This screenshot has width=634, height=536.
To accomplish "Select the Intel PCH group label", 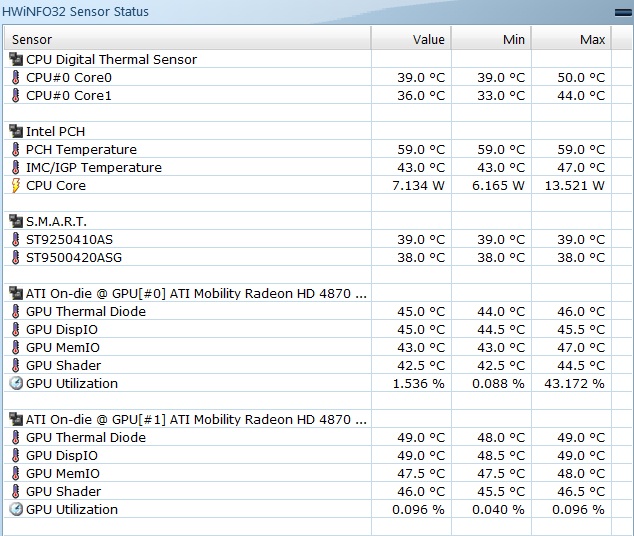I will pos(55,131).
